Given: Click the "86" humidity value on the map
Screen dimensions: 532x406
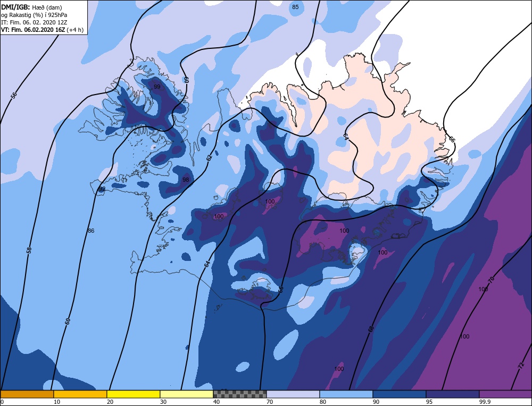Looking at the screenshot, I should click(x=91, y=231).
